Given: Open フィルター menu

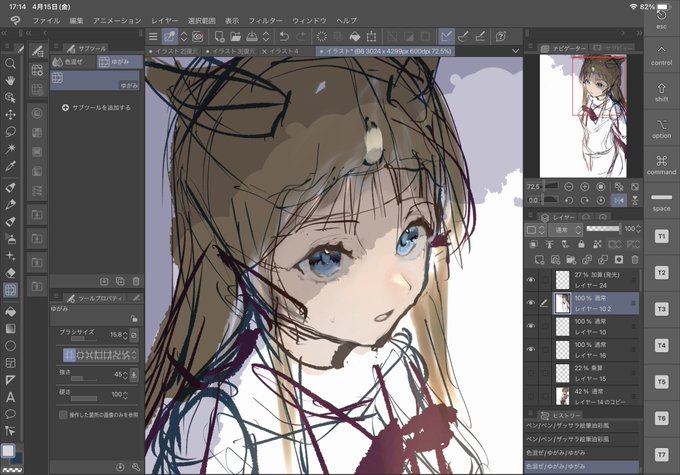Looking at the screenshot, I should coord(265,20).
